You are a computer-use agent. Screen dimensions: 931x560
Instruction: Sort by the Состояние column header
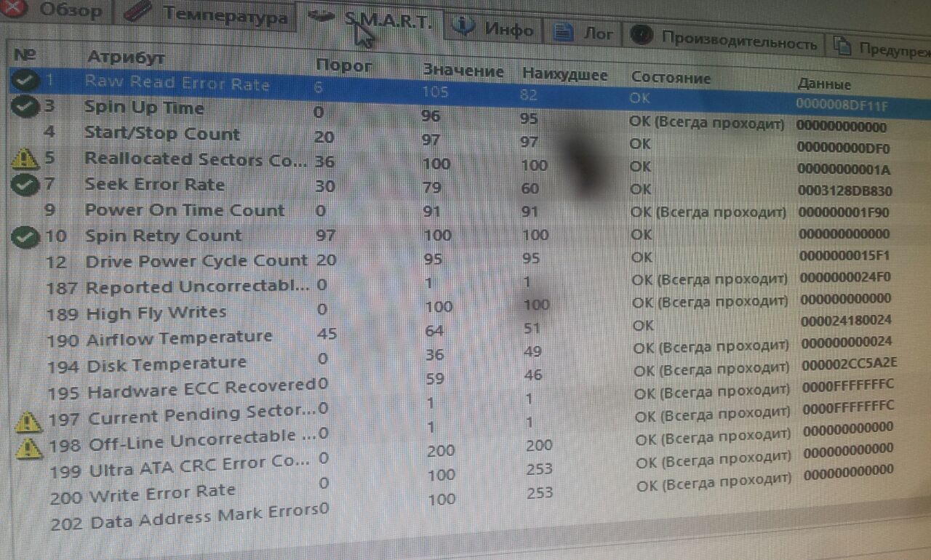(671, 77)
